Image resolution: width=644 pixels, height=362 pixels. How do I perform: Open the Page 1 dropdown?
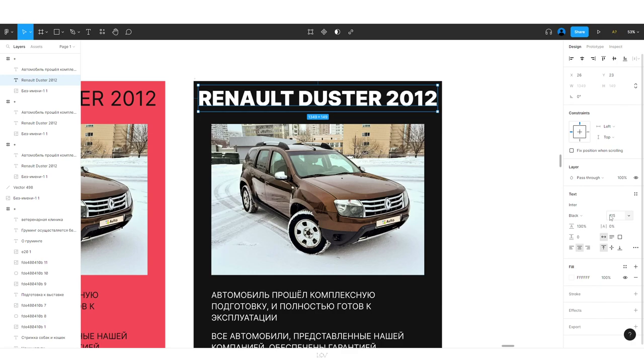(67, 47)
